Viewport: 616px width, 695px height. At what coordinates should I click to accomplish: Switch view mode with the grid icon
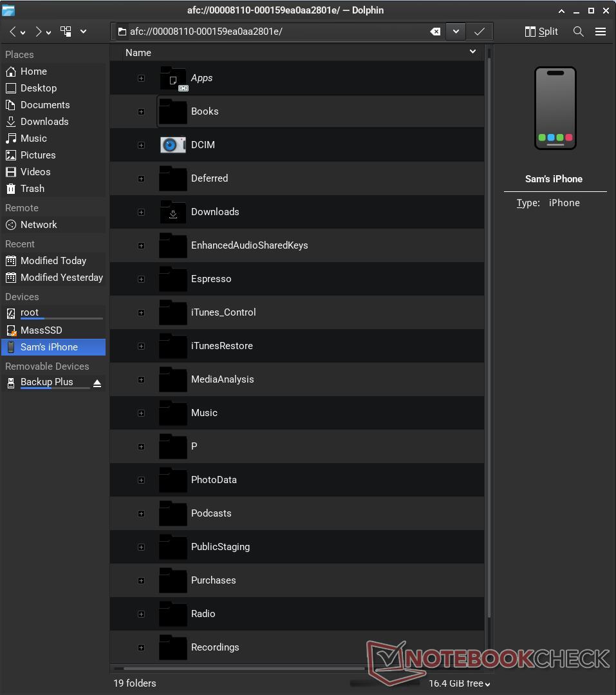(x=65, y=30)
